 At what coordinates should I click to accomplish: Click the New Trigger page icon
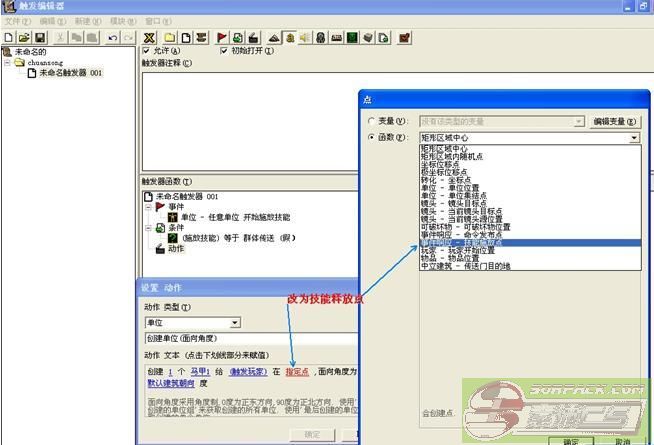(185, 37)
